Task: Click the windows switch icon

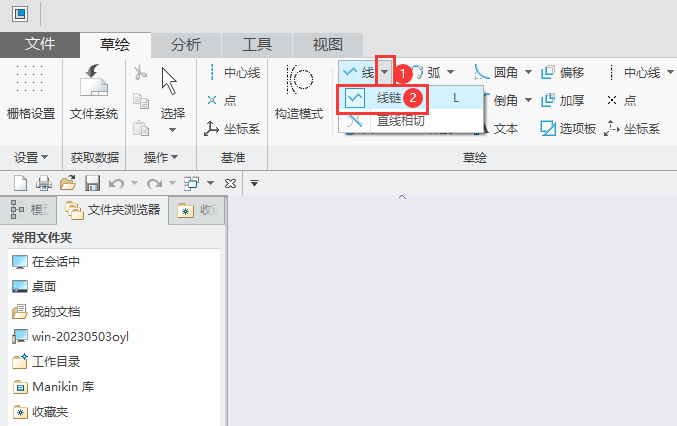Action: [x=191, y=183]
